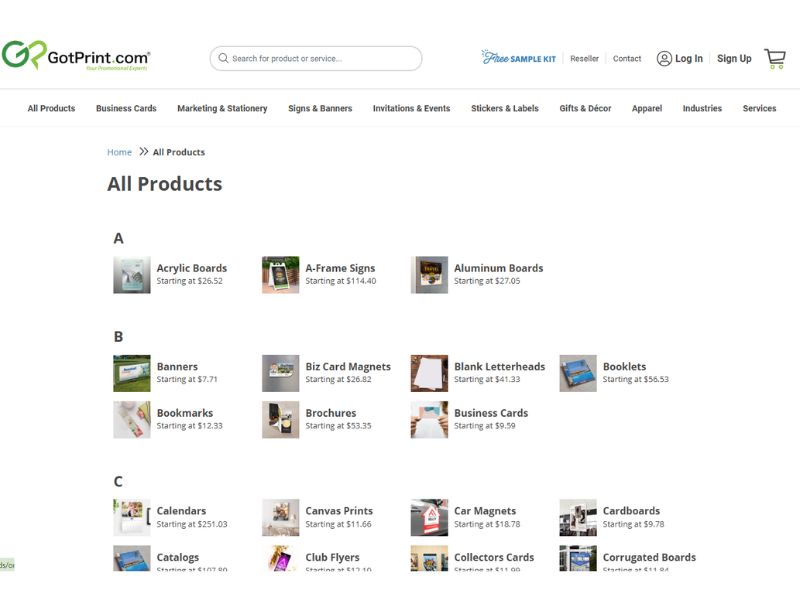Open the Stickers & Labels menu
The height and width of the screenshot is (600, 800).
pos(504,108)
